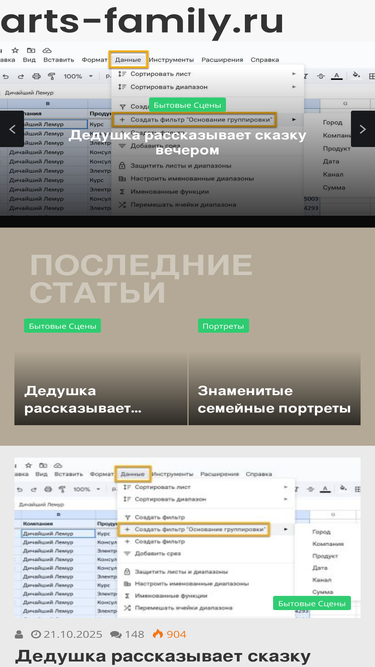Open the arts-family.ru site title

[142, 21]
